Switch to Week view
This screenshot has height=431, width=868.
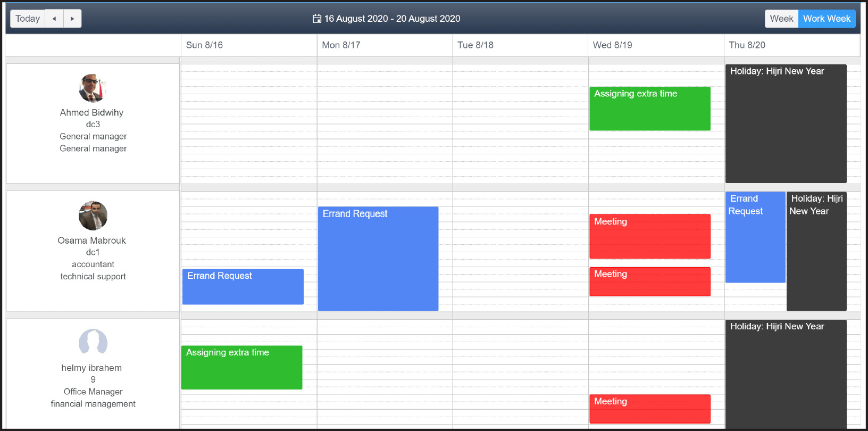(x=781, y=19)
